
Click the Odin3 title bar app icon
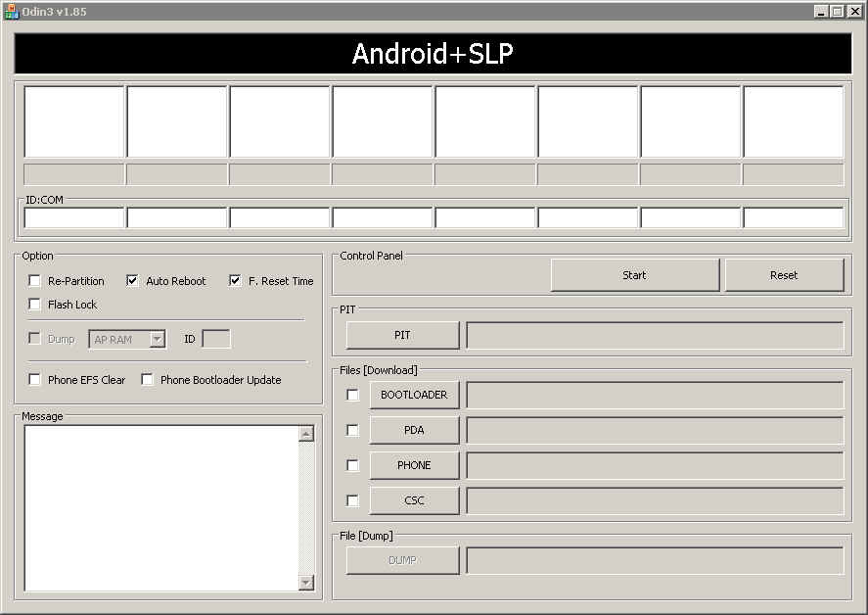[11, 12]
